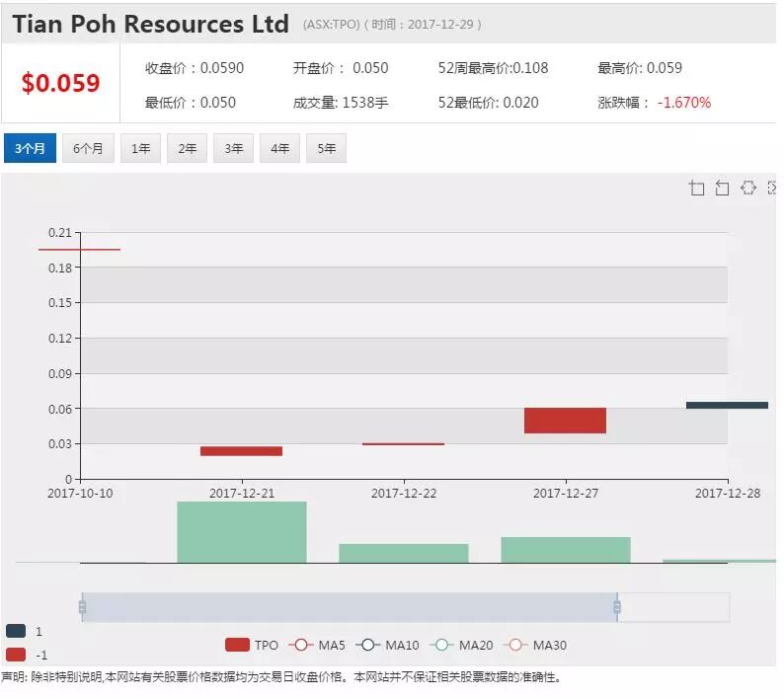Toggle the MA5 line legend

coord(317,645)
